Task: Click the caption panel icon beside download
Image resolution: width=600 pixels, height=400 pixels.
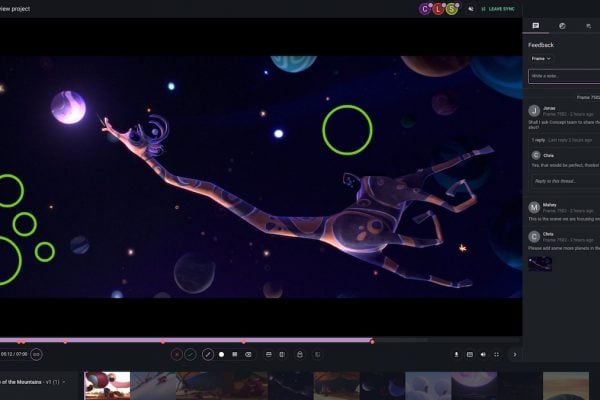Action: point(470,354)
